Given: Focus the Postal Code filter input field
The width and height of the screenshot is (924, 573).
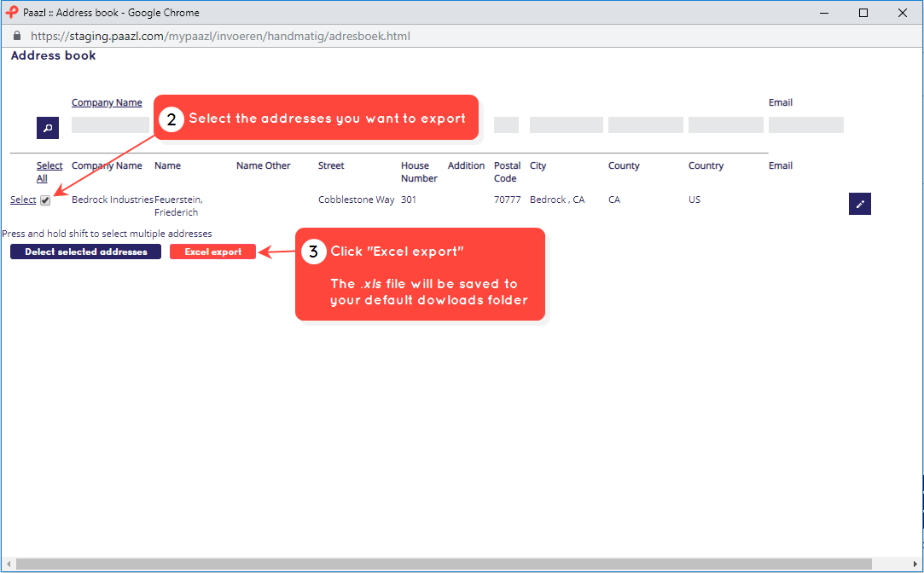Looking at the screenshot, I should click(506, 124).
